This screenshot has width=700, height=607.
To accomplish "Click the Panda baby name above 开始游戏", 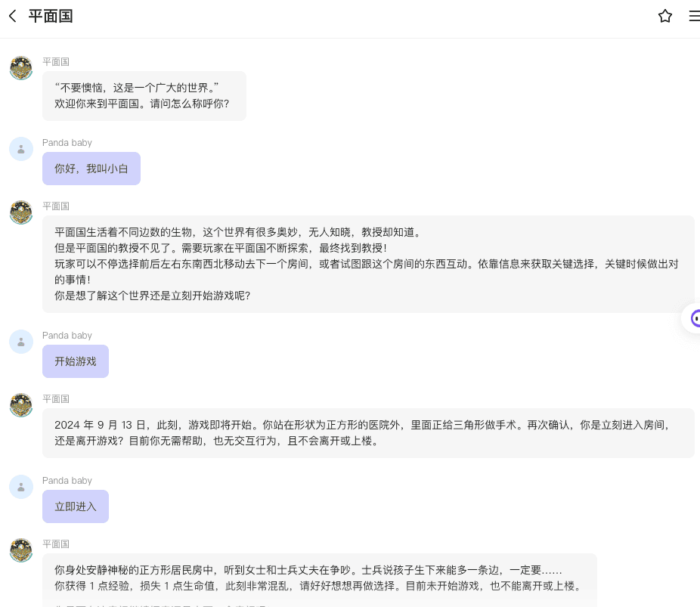I will point(67,336).
